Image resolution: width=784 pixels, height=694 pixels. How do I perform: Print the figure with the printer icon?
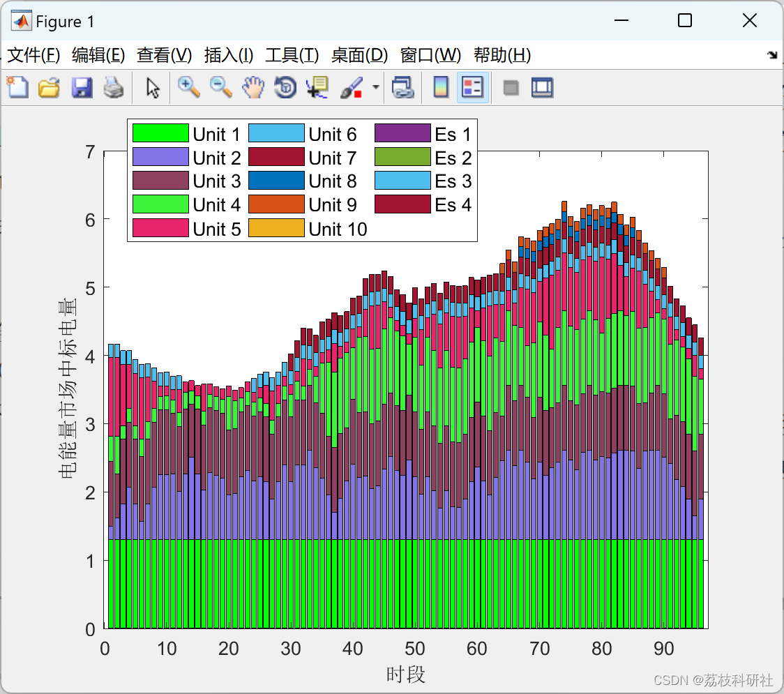[114, 87]
